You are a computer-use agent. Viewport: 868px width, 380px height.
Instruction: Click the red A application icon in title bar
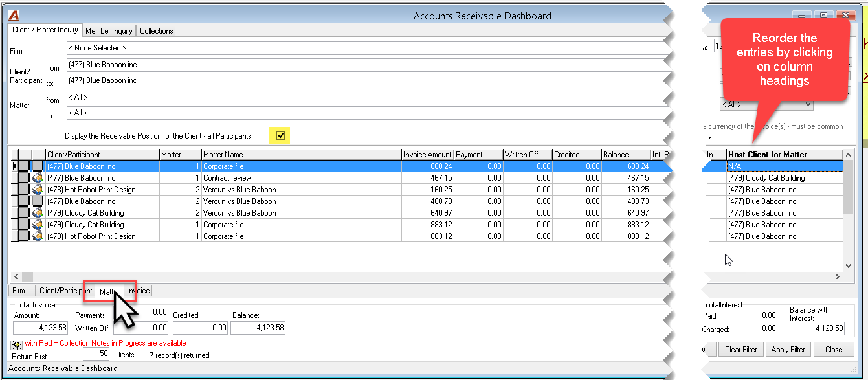[14, 16]
